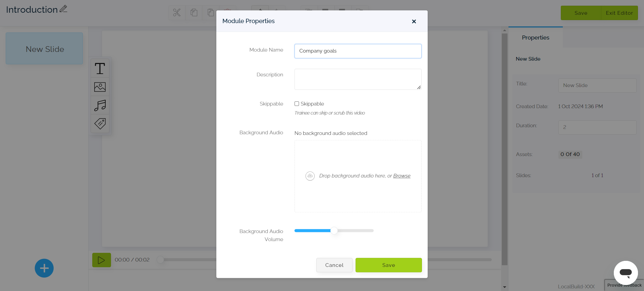Click Exit Editor
644x291 pixels.
[619, 13]
